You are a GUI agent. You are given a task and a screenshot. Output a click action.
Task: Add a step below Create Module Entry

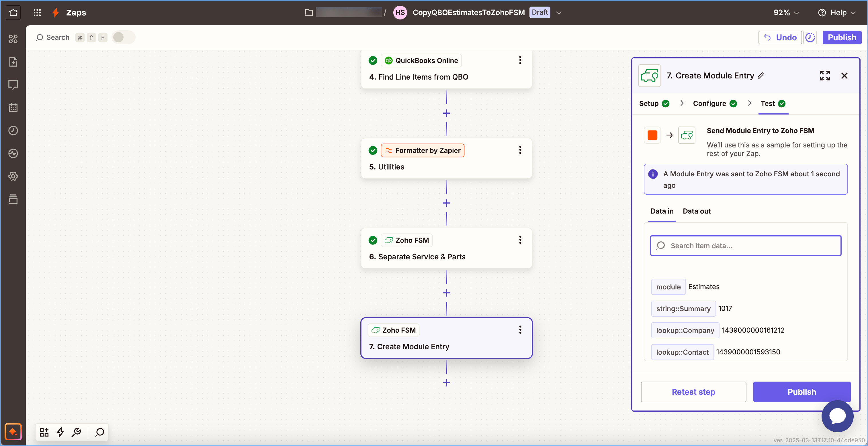point(446,383)
